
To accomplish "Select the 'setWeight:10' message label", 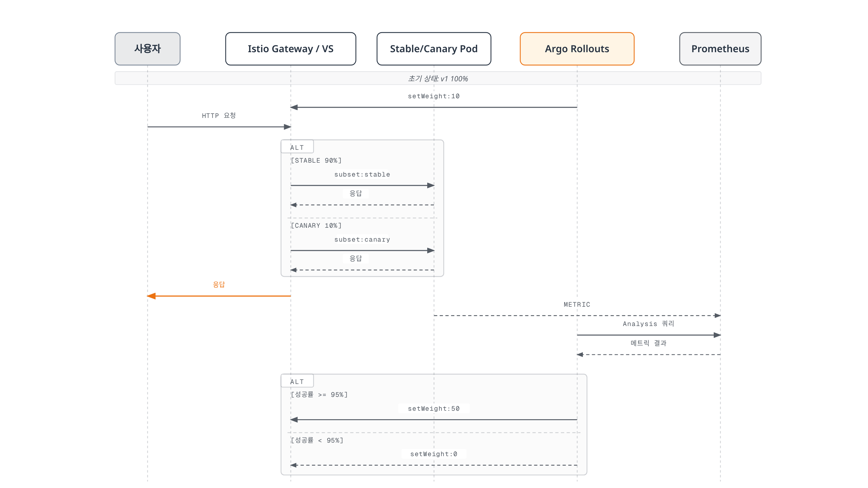I will (434, 96).
